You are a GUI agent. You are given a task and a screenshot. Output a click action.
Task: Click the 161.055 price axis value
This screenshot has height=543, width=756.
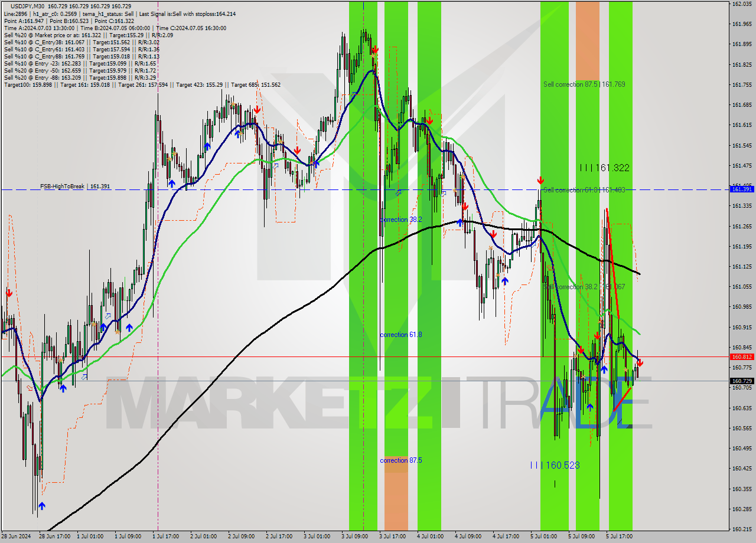tap(742, 287)
